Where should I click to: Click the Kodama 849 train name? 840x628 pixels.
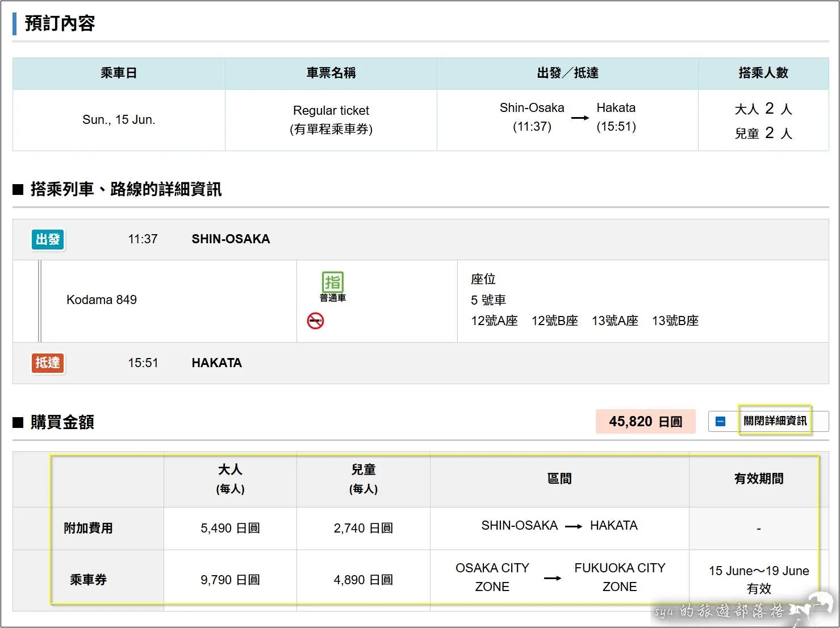(102, 300)
